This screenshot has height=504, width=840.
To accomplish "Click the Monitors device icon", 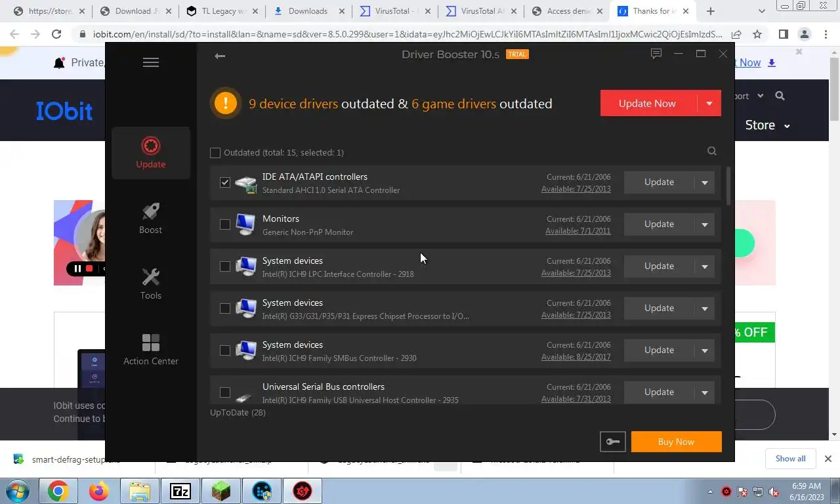I will point(245,224).
